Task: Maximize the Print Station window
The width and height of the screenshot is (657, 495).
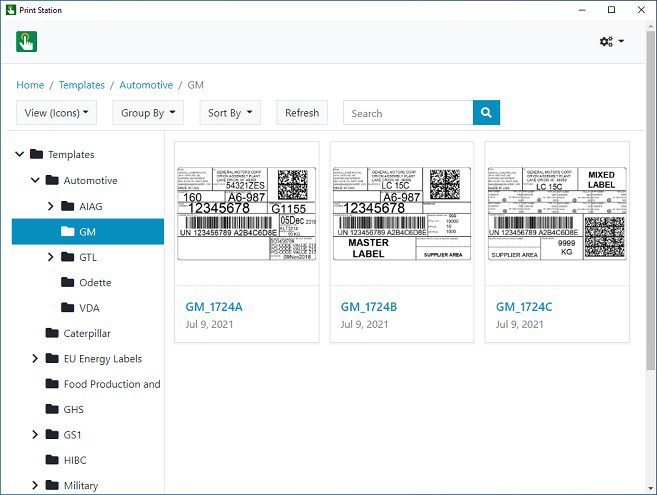Action: [611, 10]
